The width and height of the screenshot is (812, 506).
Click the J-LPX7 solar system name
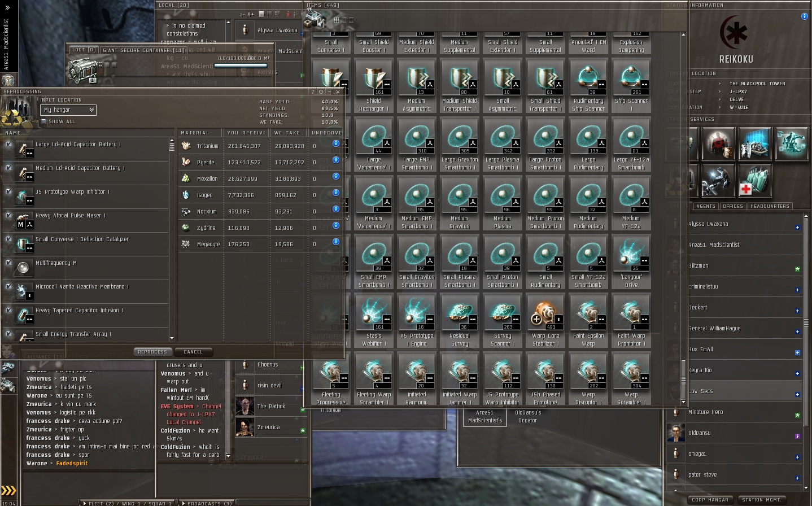pos(738,91)
